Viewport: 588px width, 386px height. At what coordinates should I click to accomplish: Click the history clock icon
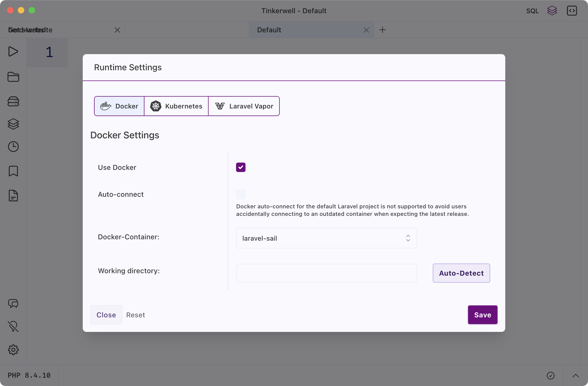(x=13, y=147)
